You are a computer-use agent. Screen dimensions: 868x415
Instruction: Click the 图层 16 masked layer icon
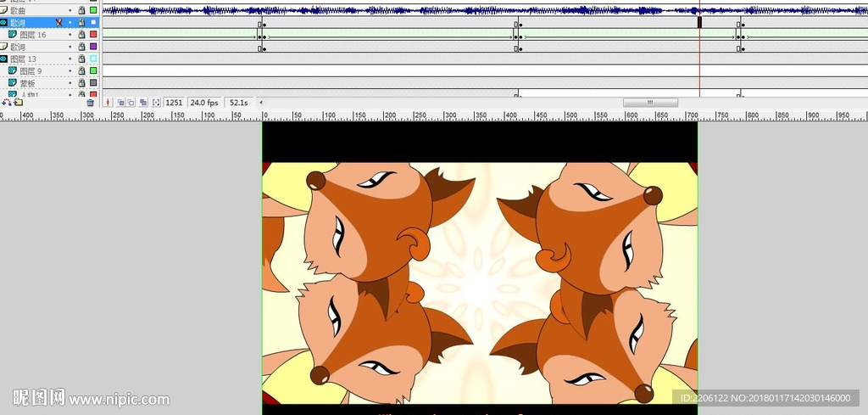pos(12,34)
